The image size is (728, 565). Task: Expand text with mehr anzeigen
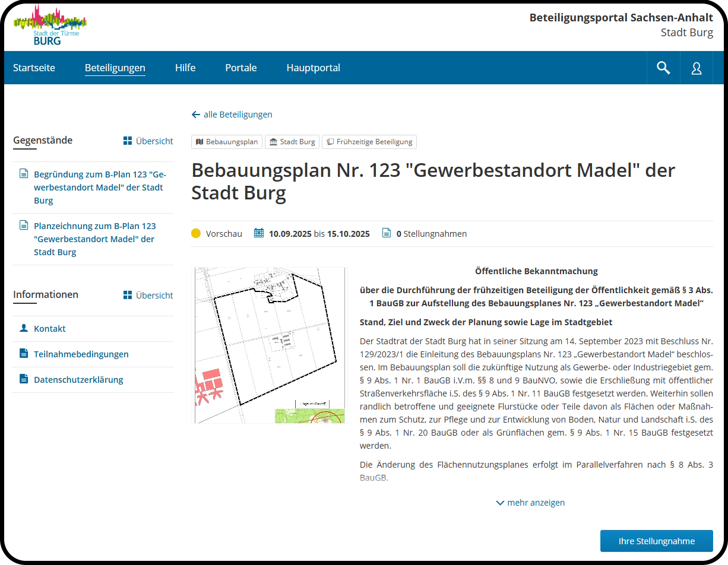530,503
